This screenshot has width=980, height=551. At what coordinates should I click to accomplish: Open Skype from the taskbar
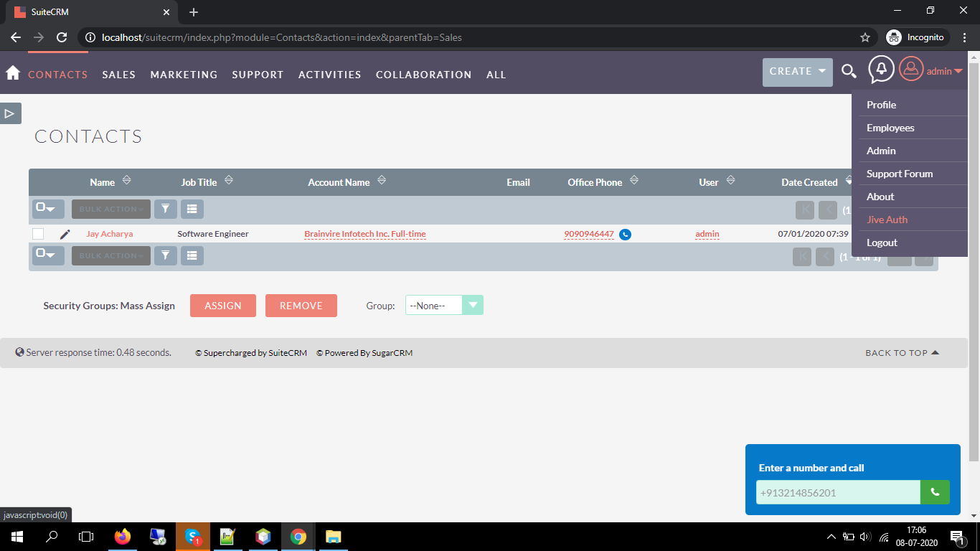tap(193, 537)
